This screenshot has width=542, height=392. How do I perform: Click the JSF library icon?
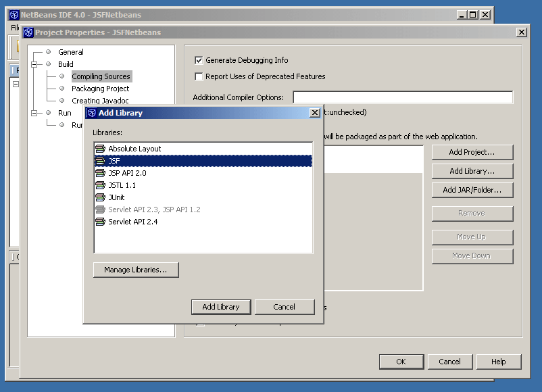pyautogui.click(x=100, y=161)
